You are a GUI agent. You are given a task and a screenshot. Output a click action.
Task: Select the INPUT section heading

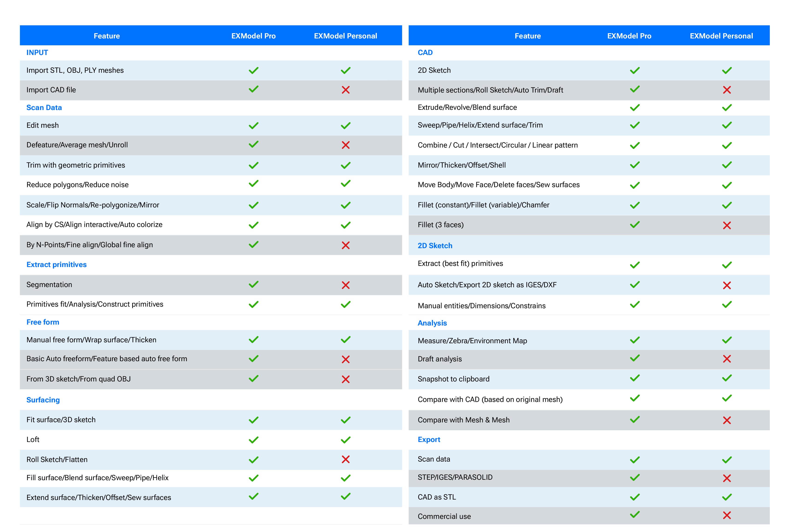pos(37,53)
